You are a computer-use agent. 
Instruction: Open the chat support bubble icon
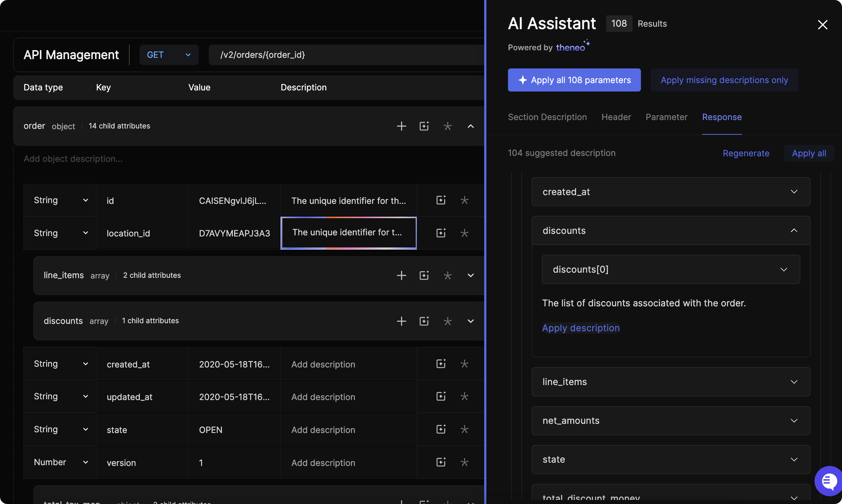point(829,481)
